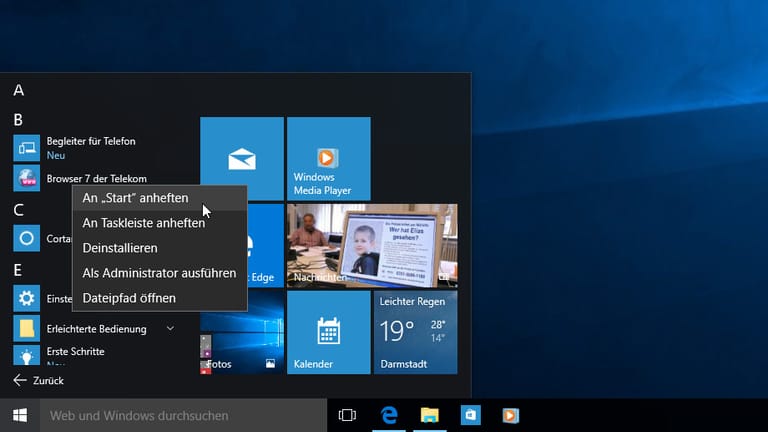This screenshot has width=768, height=432.
Task: Jump to letter A in the app list
Action: [19, 90]
